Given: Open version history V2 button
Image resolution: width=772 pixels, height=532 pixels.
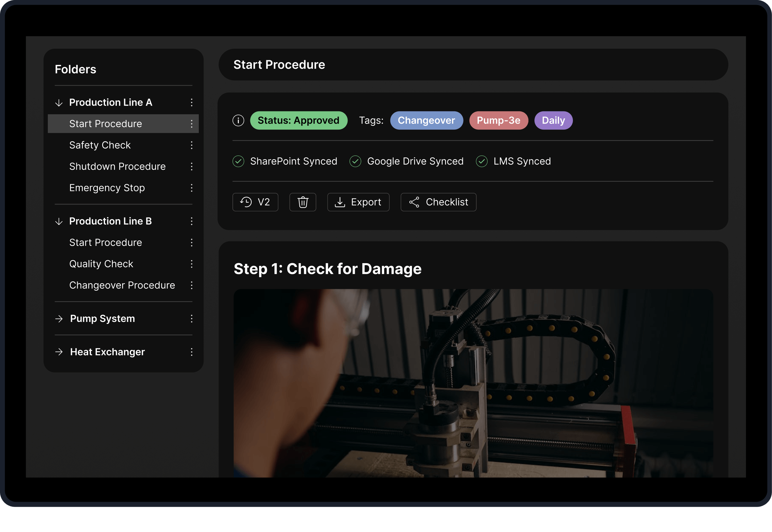Looking at the screenshot, I should [x=255, y=202].
